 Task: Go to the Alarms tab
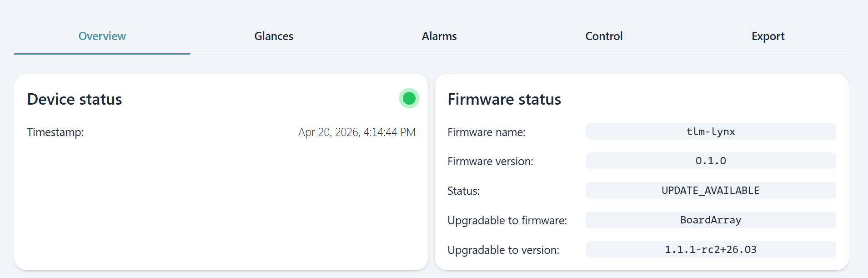click(439, 36)
